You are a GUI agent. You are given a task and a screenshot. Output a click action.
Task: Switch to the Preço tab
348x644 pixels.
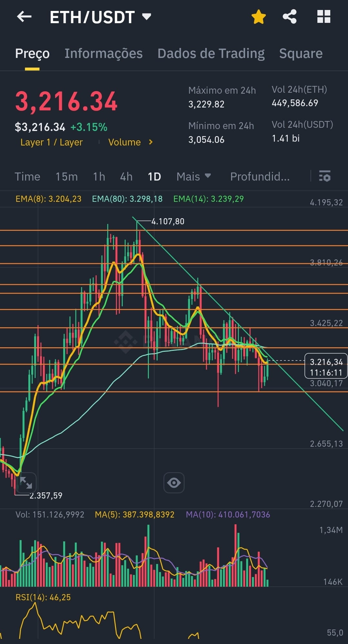(x=32, y=53)
